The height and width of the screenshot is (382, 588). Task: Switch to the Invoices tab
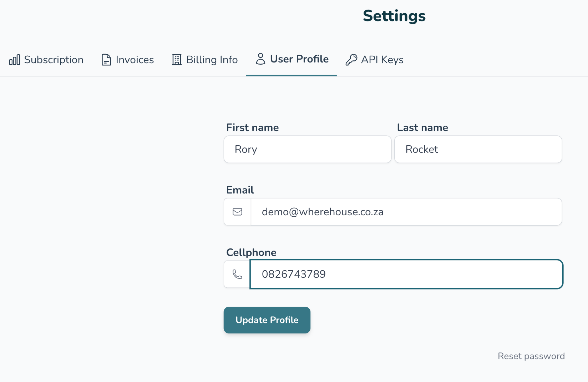(x=135, y=60)
